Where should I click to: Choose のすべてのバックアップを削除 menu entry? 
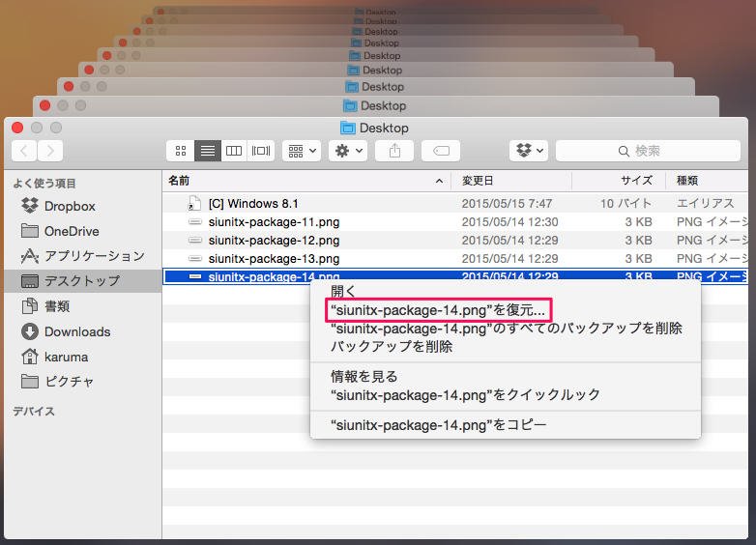[507, 329]
